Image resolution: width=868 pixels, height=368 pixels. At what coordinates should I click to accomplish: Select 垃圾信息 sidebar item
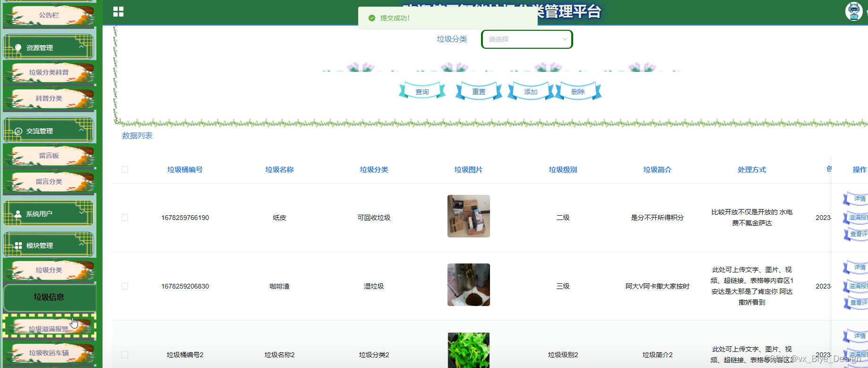pos(49,297)
